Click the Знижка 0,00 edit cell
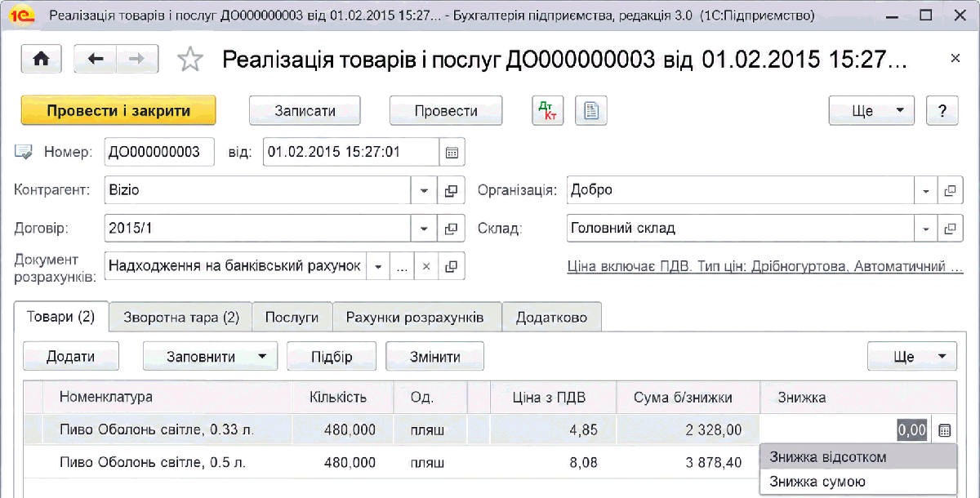Image resolution: width=980 pixels, height=498 pixels. pos(847,429)
